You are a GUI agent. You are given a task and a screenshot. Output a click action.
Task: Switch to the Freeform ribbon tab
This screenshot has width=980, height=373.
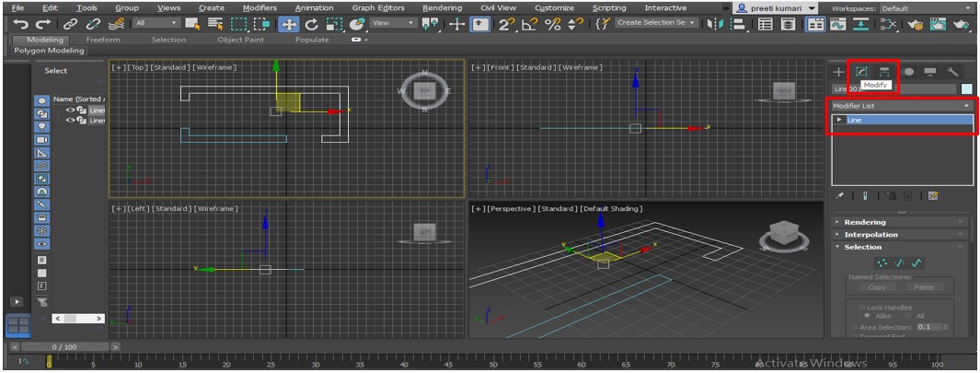(x=102, y=40)
